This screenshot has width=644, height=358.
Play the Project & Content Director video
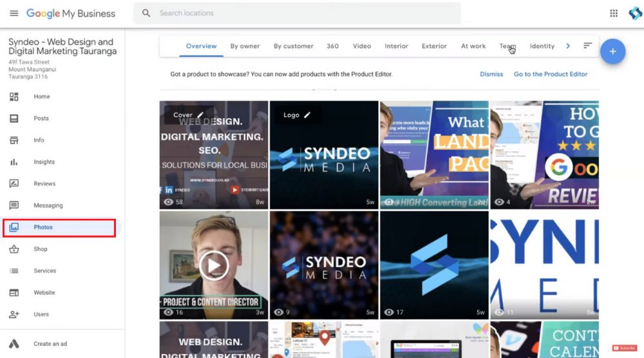coord(214,265)
